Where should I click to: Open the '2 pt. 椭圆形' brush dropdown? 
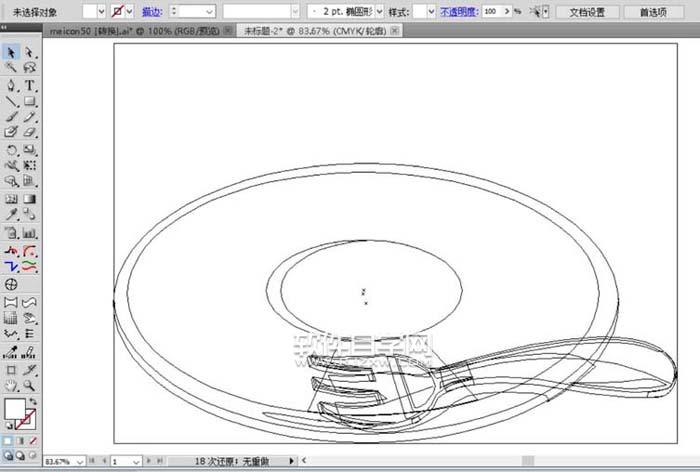click(x=379, y=12)
